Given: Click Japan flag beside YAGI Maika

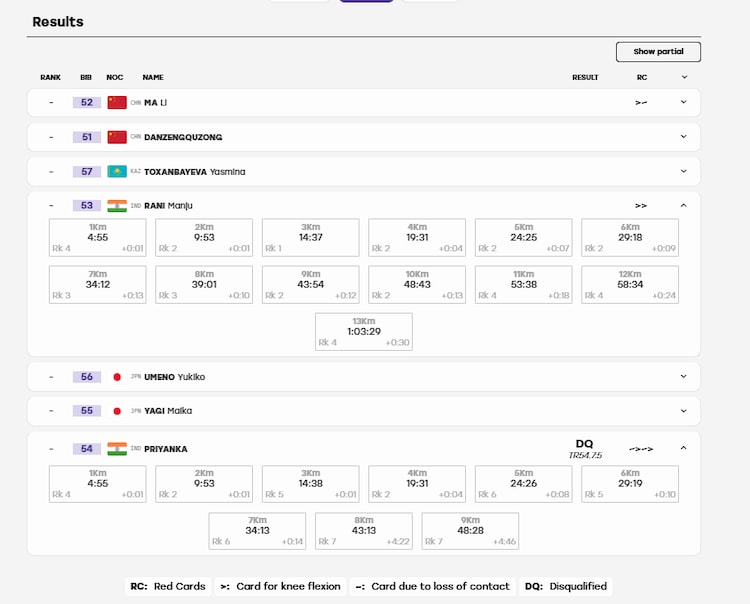Looking at the screenshot, I should [x=117, y=411].
